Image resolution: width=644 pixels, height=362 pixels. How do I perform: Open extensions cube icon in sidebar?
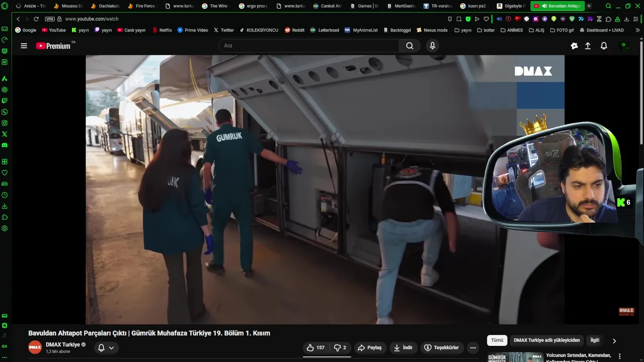click(x=5, y=217)
